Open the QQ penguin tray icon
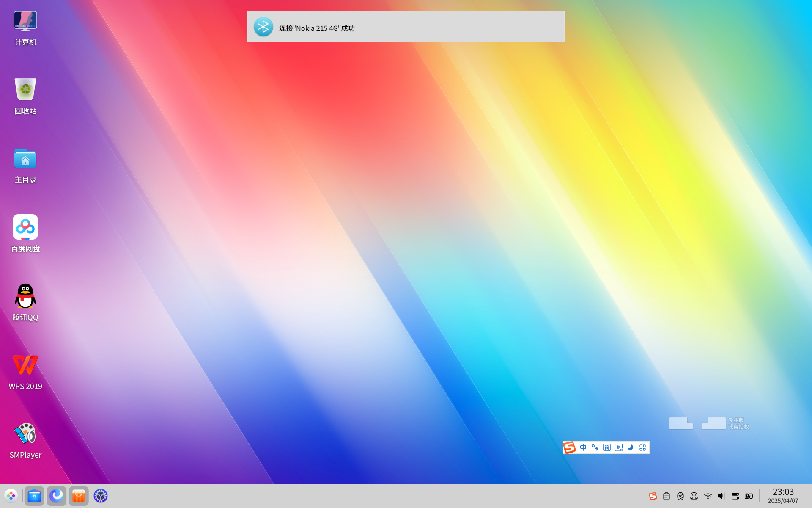This screenshot has height=508, width=812. coord(694,496)
